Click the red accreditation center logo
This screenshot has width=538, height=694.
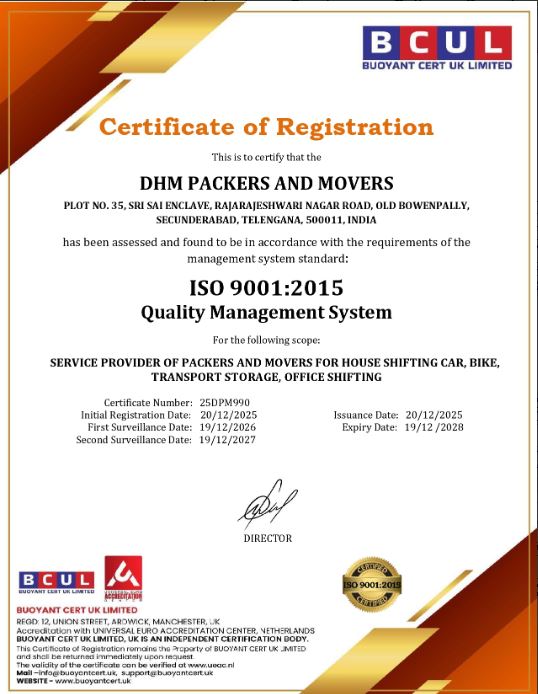[x=123, y=578]
